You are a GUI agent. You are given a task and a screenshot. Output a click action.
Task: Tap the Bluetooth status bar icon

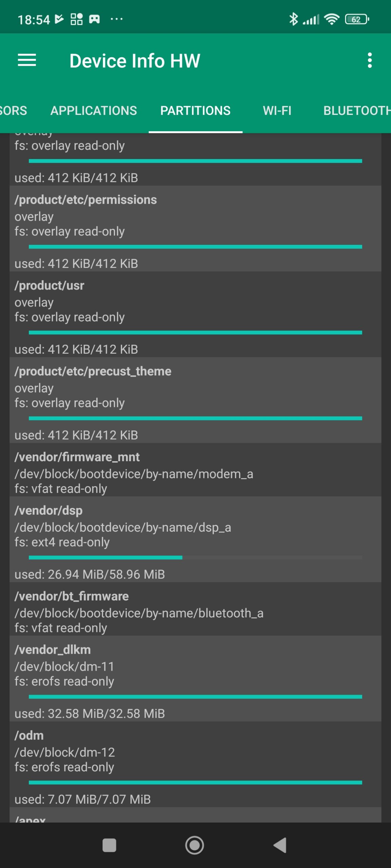(x=293, y=19)
